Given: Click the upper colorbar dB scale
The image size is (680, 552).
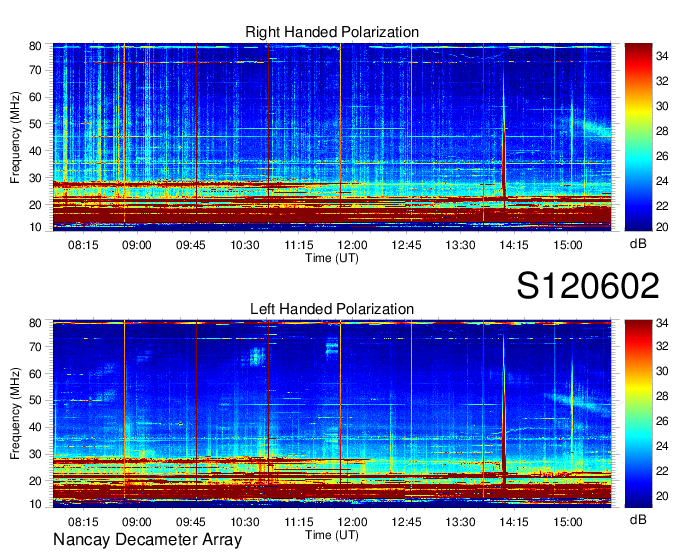Looking at the screenshot, I should coord(638,137).
